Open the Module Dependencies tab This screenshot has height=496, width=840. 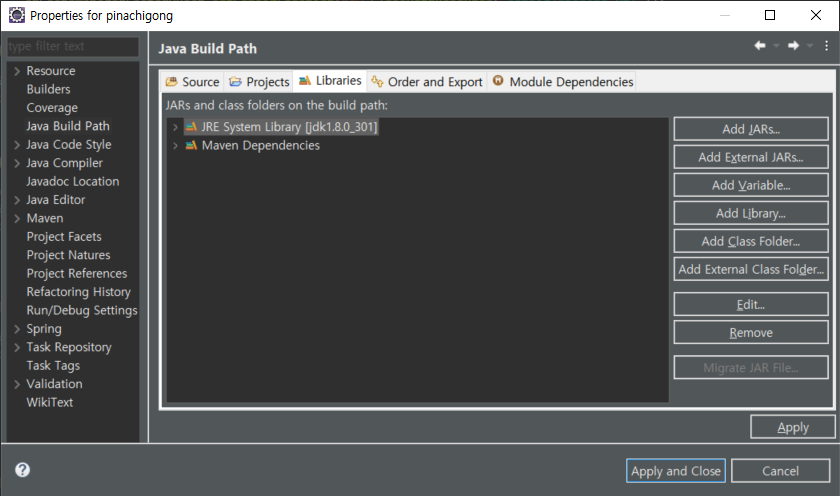coord(562,81)
